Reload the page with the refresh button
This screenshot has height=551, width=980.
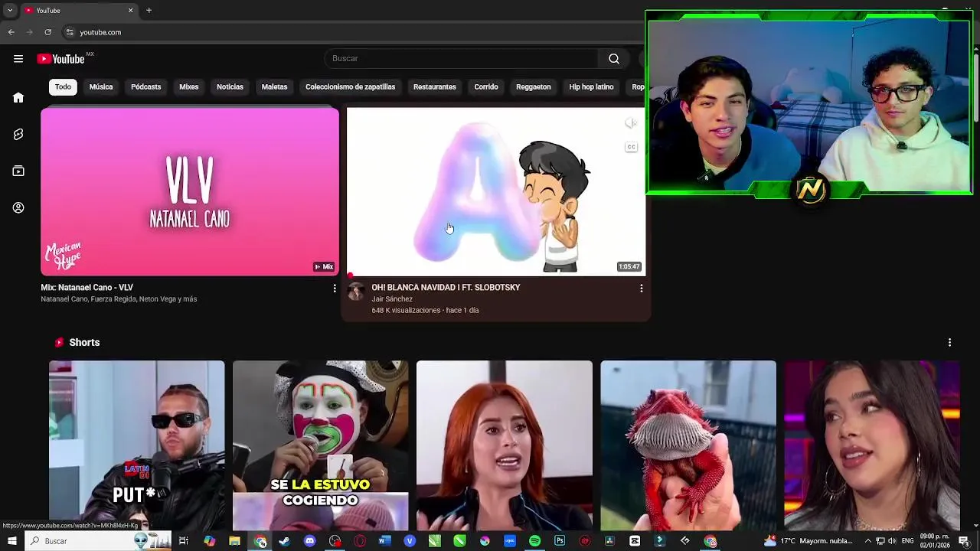47,32
